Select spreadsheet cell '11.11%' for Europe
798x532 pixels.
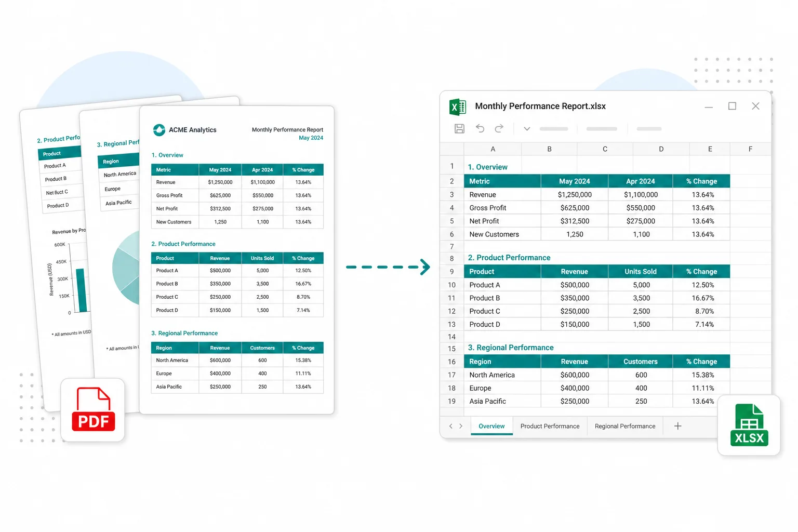pyautogui.click(x=701, y=388)
